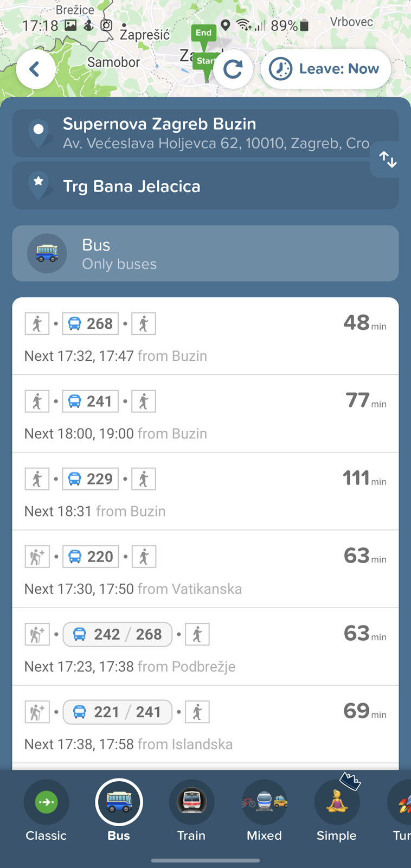The width and height of the screenshot is (411, 868).
Task: Tap the green End map marker
Action: pyautogui.click(x=203, y=34)
